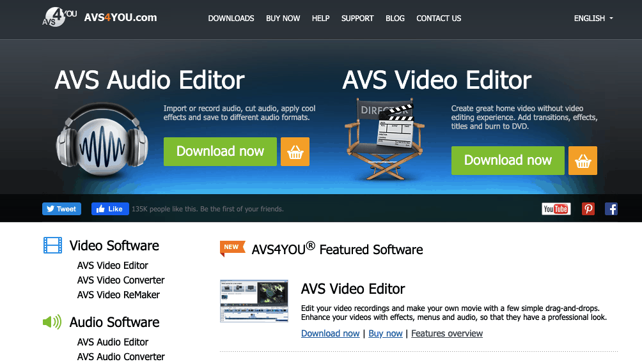This screenshot has width=642, height=364.
Task: Open the Facebook page icon
Action: [x=611, y=209]
